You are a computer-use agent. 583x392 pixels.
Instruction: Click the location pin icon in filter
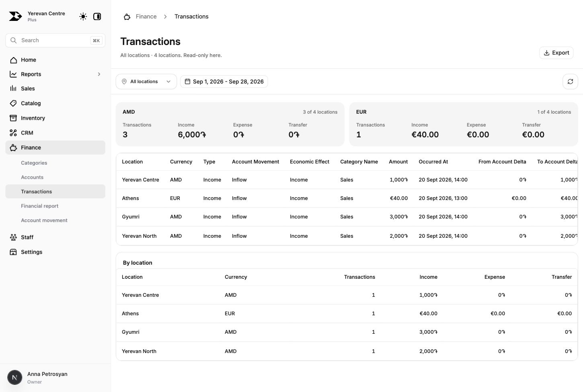[124, 82]
